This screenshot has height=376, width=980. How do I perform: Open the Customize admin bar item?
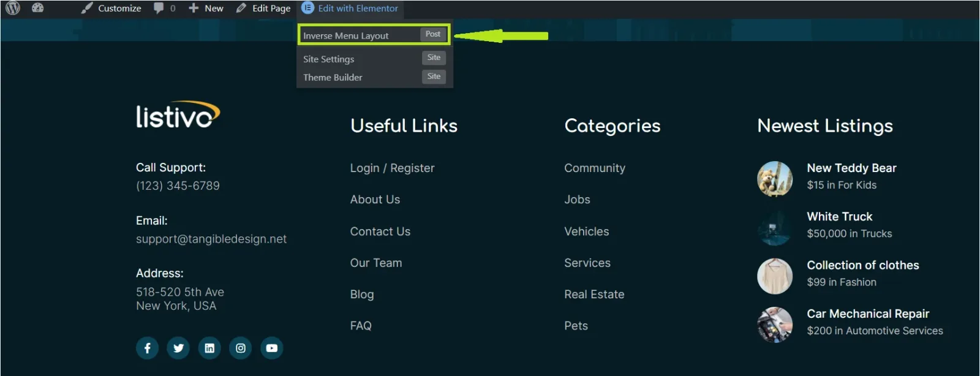[x=111, y=8]
